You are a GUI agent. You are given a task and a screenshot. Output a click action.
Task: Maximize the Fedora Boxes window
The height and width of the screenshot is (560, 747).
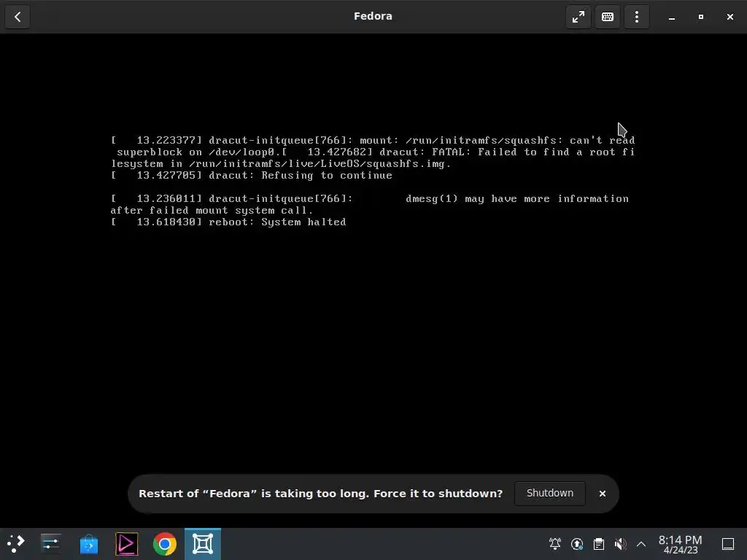(x=701, y=17)
